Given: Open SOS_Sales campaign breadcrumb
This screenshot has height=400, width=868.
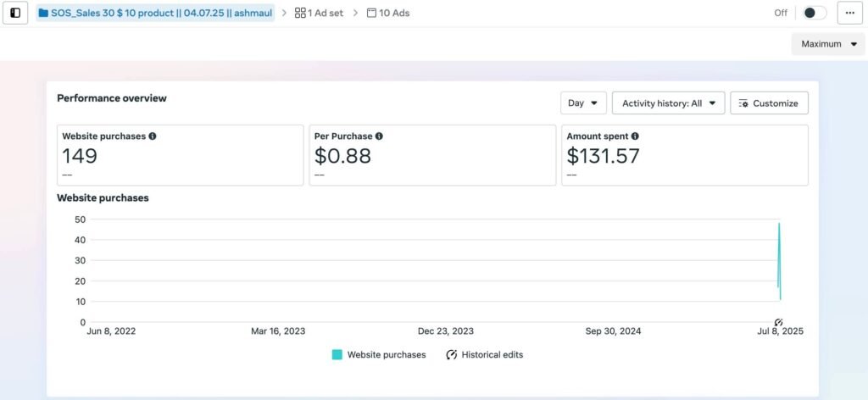Looking at the screenshot, I should tap(156, 13).
